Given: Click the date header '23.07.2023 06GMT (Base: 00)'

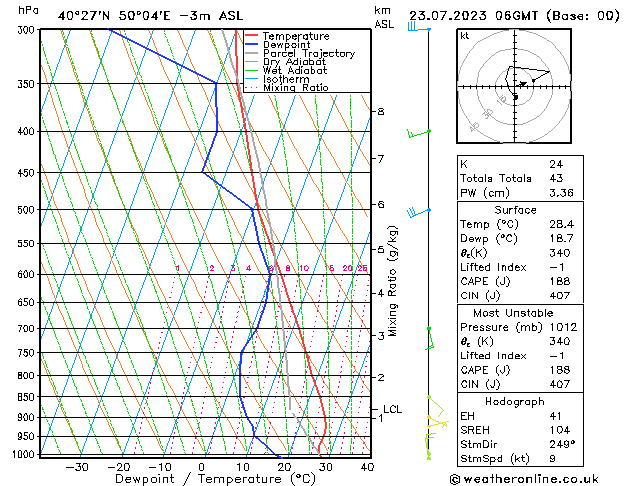Looking at the screenshot, I should (514, 16).
